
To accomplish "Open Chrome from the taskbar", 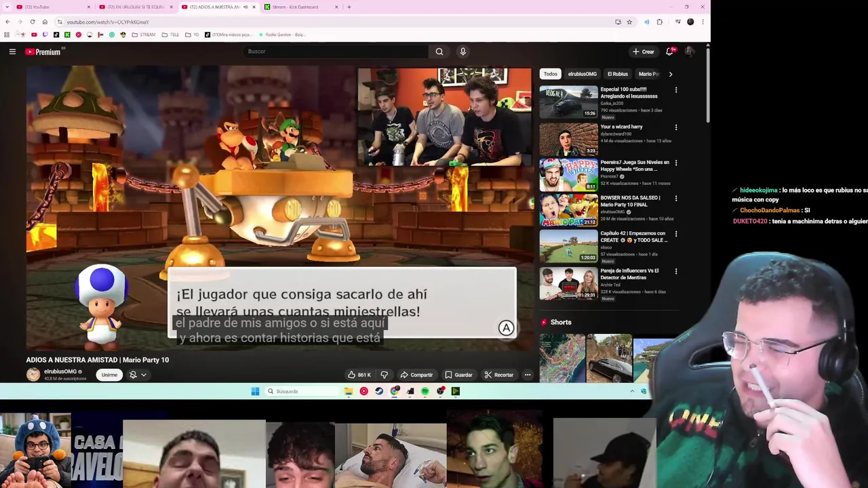I will [395, 391].
